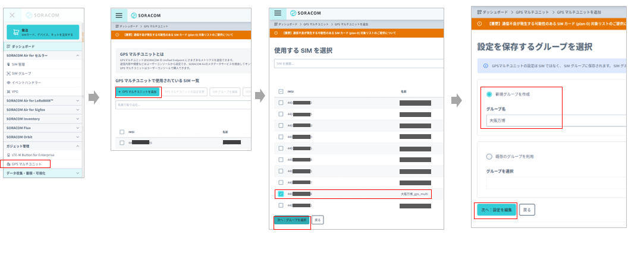Click the + GPS マルチユニットを追加 button
Viewport: 644px width, 266px height.
(x=138, y=92)
